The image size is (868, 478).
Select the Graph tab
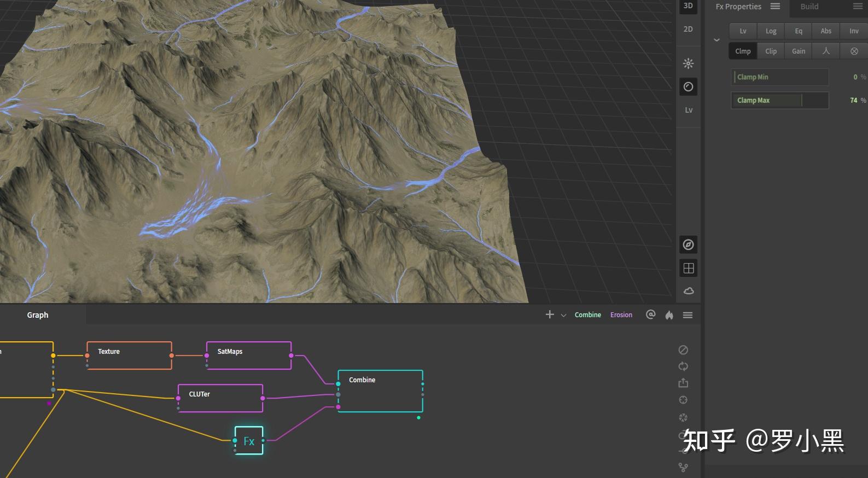38,315
